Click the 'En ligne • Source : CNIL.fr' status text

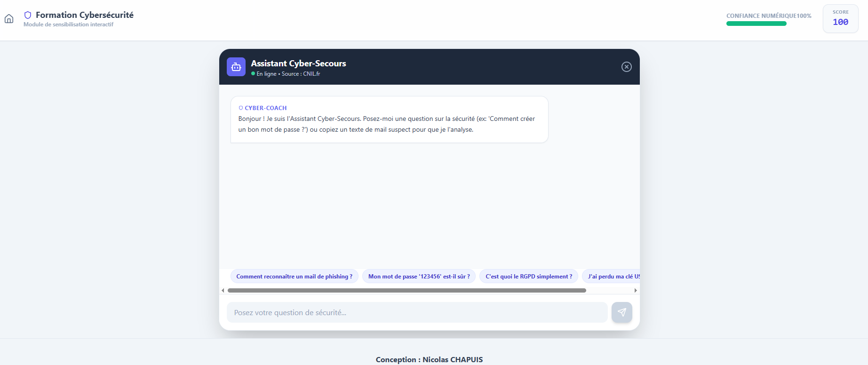tap(288, 74)
